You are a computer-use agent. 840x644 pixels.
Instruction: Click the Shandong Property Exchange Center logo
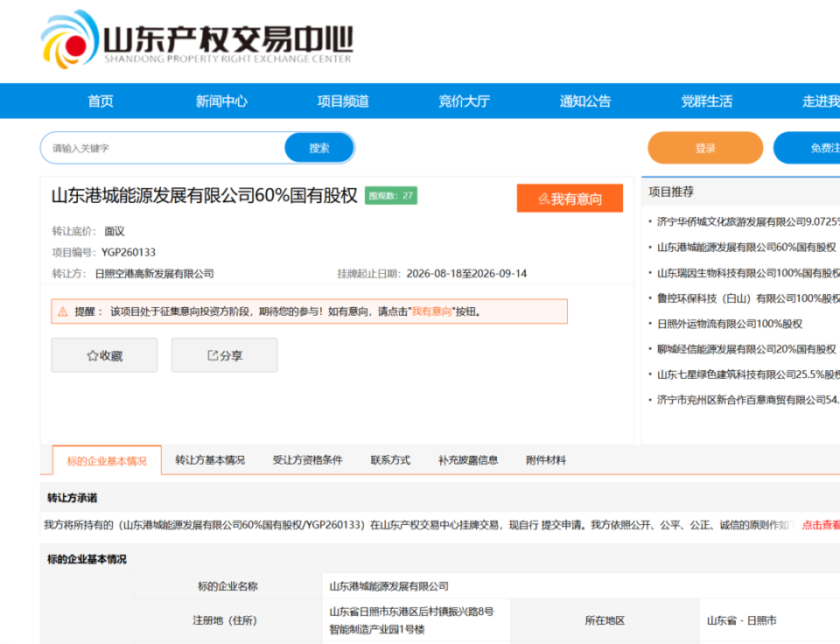197,39
